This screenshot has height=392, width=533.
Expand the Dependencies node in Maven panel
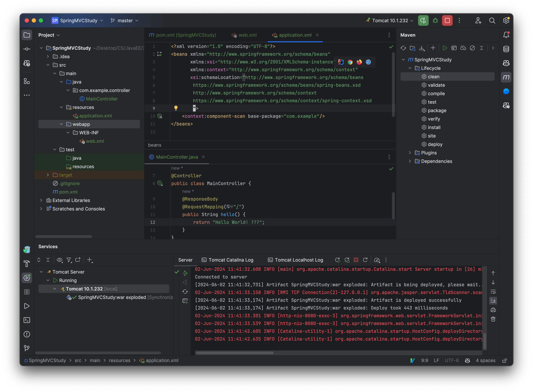pos(410,161)
